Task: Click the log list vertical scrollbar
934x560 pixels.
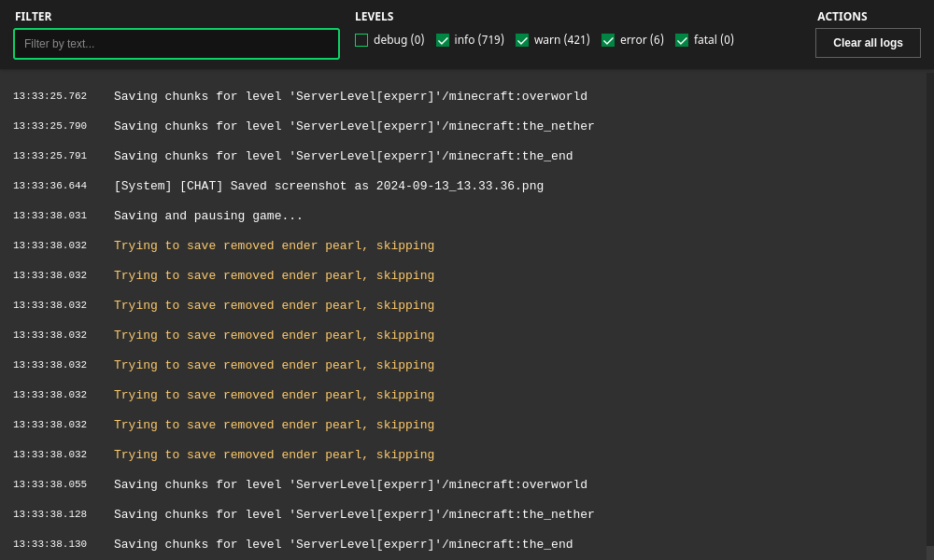Action: 929,308
